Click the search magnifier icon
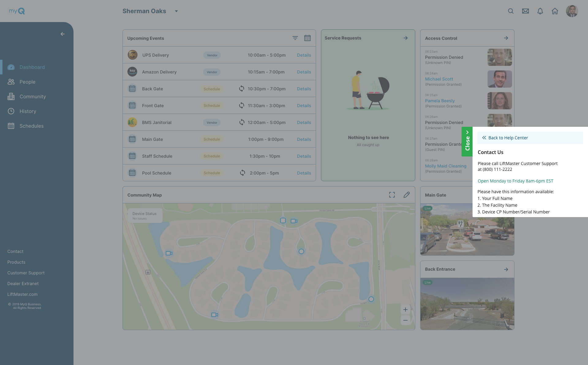 (x=511, y=11)
